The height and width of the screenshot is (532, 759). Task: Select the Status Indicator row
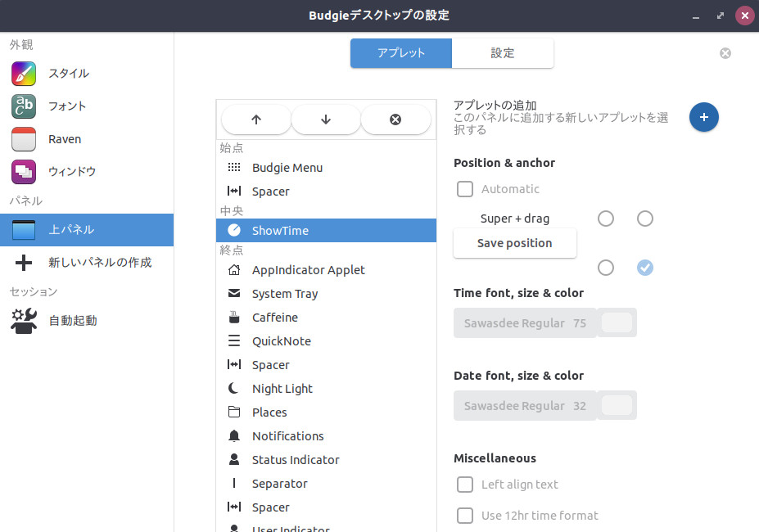[326, 459]
